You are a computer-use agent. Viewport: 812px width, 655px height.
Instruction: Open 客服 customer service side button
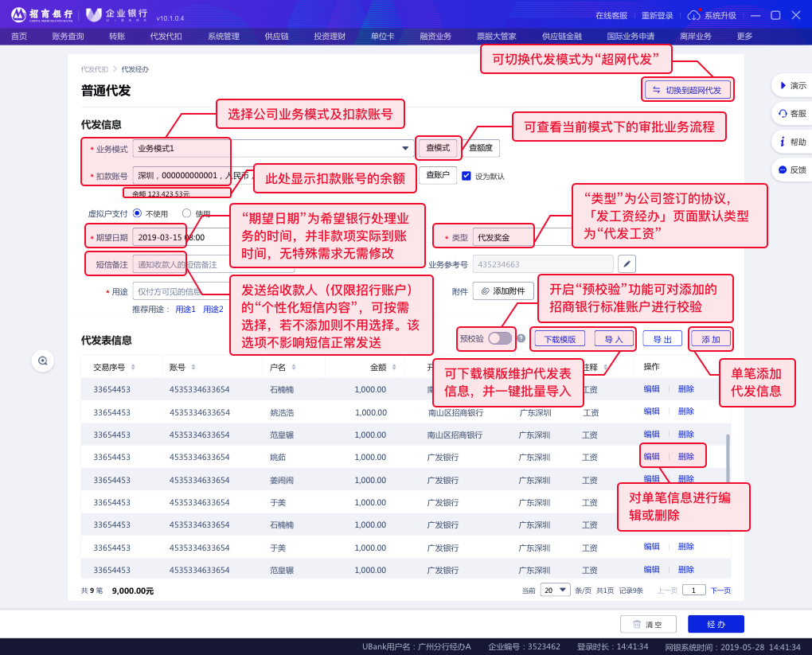tap(791, 114)
